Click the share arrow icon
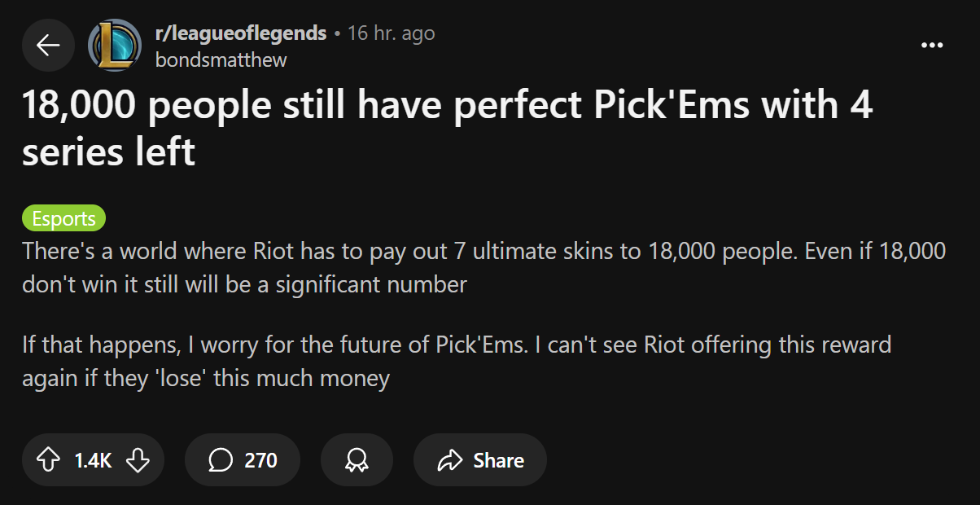This screenshot has height=505, width=980. tap(449, 460)
